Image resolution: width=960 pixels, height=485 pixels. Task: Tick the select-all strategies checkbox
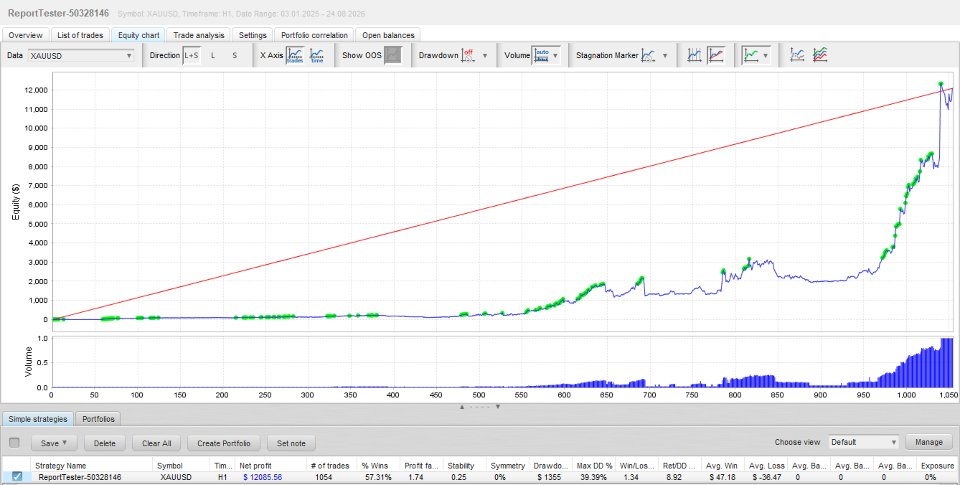coord(15,443)
